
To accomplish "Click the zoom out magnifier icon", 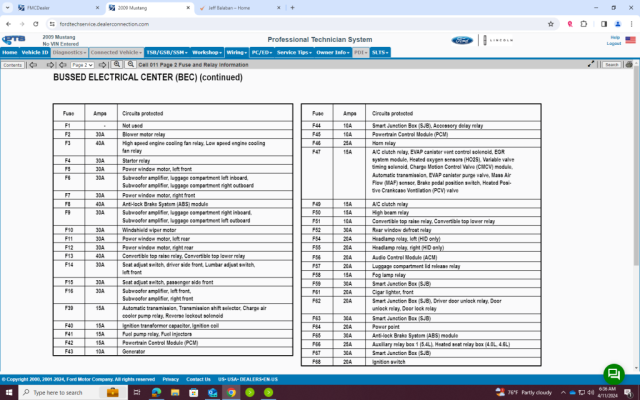I will coord(131,64).
